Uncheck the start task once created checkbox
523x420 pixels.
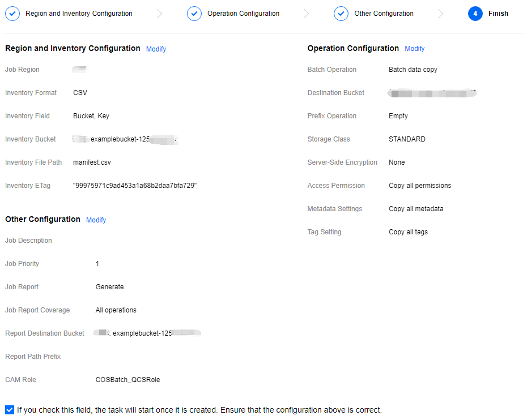click(x=10, y=410)
